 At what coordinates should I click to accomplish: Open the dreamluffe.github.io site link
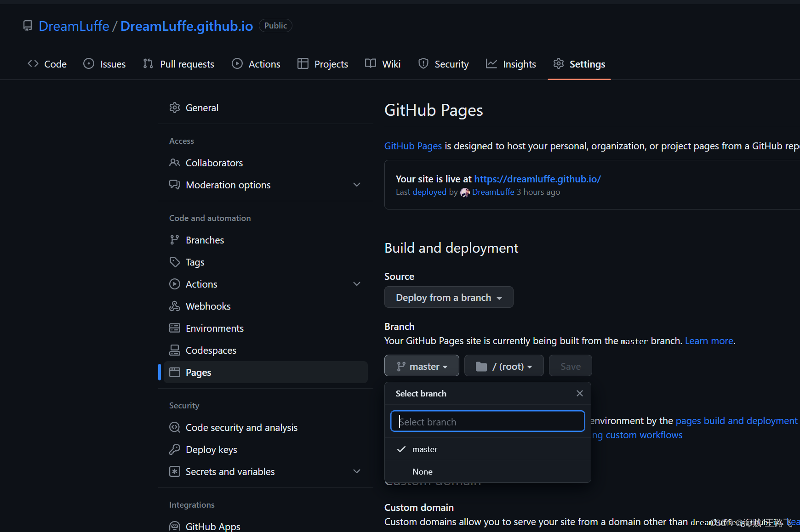click(537, 179)
